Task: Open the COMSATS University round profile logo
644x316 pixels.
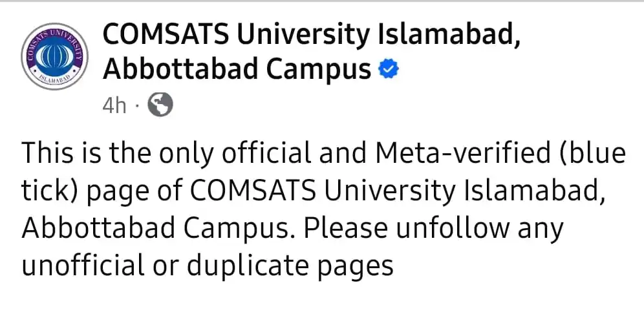Action: [x=54, y=56]
